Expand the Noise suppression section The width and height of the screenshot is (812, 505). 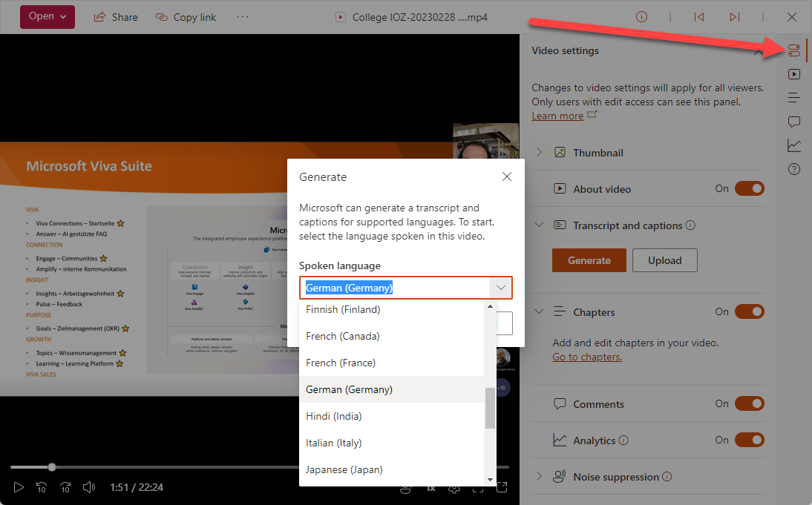pos(539,477)
